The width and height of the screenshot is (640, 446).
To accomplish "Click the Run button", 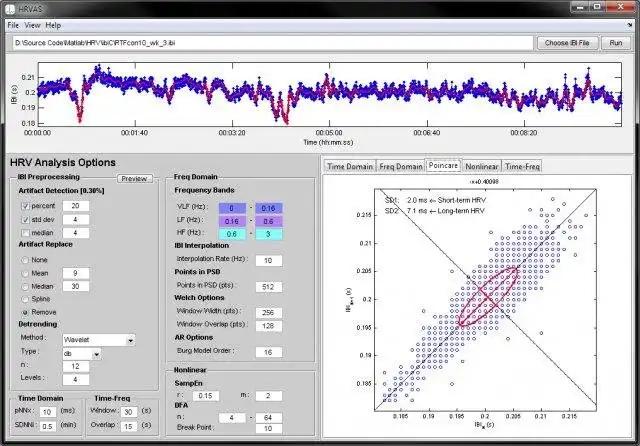I will pyautogui.click(x=616, y=43).
